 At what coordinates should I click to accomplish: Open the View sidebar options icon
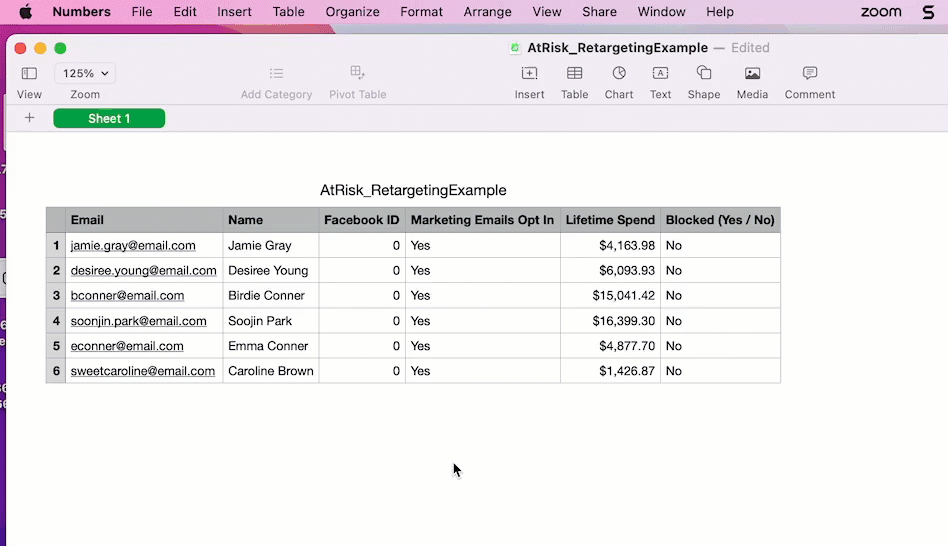[29, 74]
